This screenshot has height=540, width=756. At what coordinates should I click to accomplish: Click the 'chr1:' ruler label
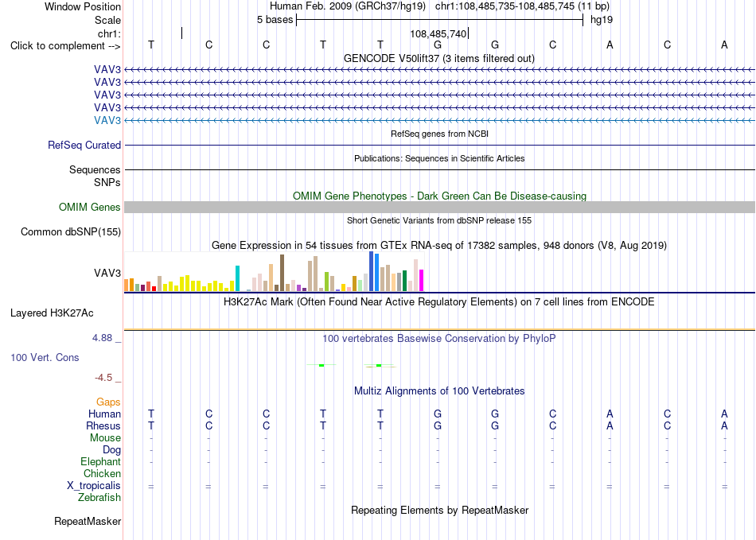(110, 33)
